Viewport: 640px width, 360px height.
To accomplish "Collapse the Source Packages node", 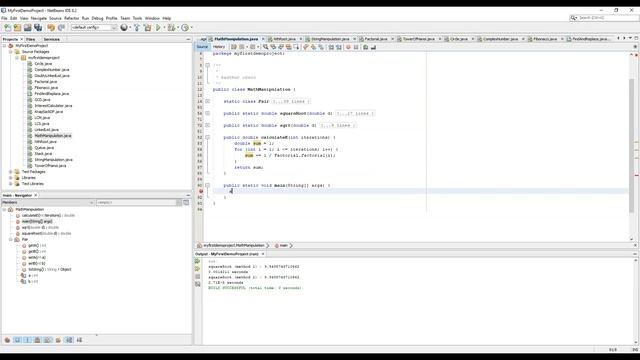I will (x=11, y=52).
